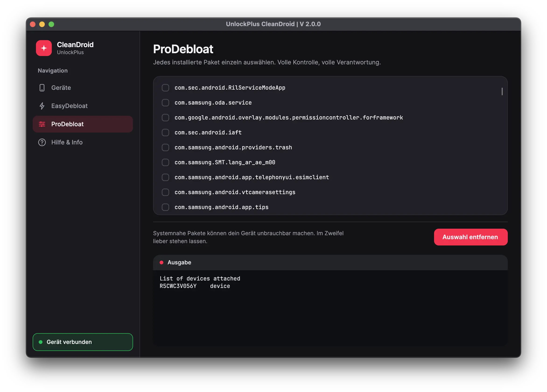The height and width of the screenshot is (392, 547).
Task: Click the window title UnlockPlus CleanDroid V 2.0.0
Action: click(x=273, y=24)
